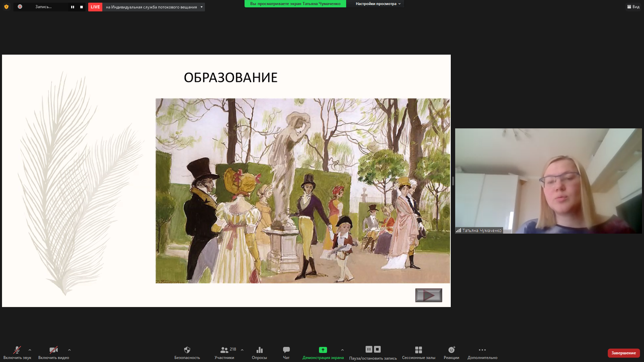This screenshot has width=644, height=362.
Task: Expand video options arrow beside camera
Action: [x=69, y=350]
